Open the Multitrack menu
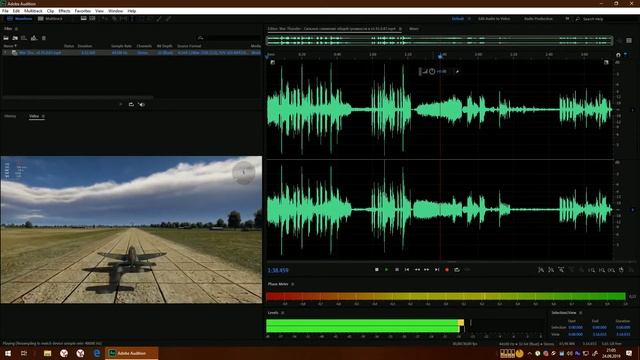640x360 pixels. pyautogui.click(x=33, y=11)
